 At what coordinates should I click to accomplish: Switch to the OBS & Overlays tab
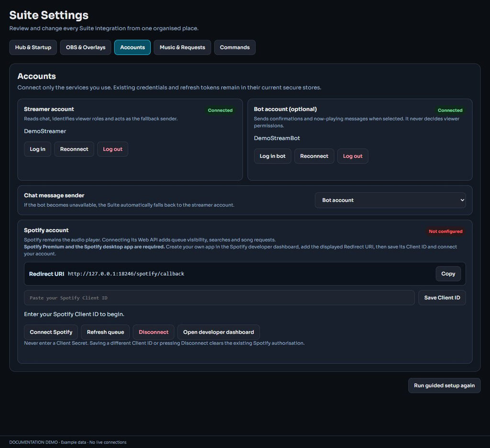86,47
